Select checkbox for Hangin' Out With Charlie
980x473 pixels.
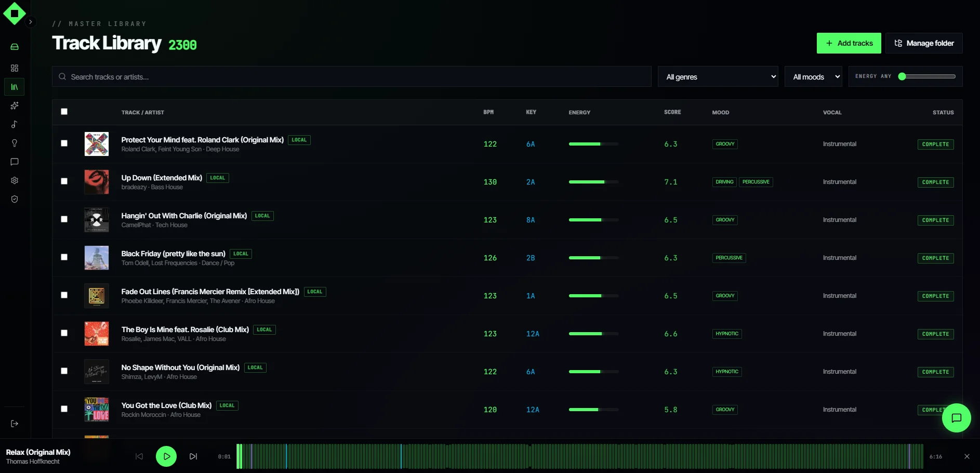pos(64,219)
